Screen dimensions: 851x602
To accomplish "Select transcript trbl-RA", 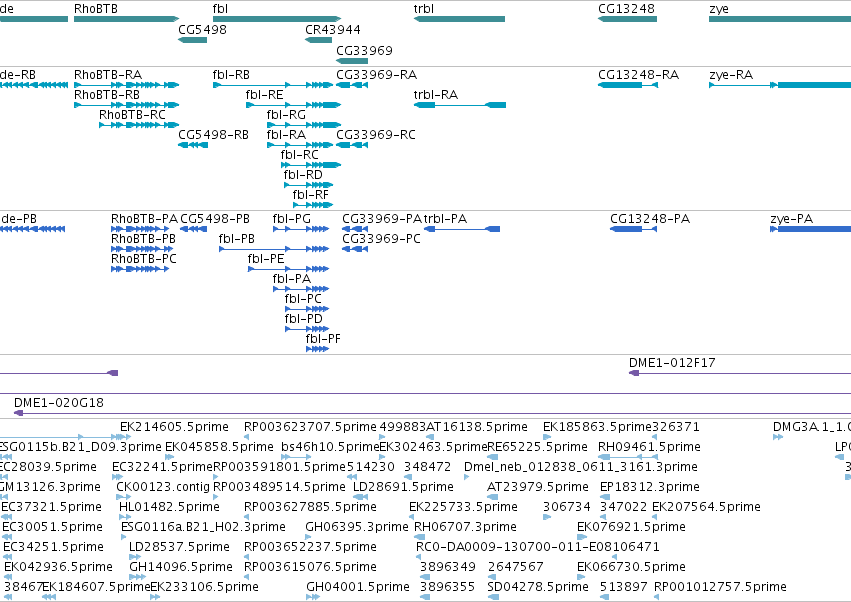I will [460, 105].
